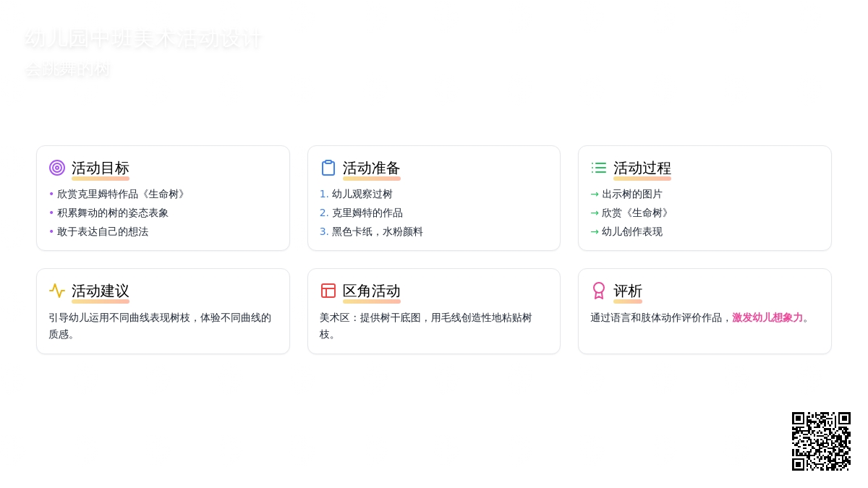Click the highlighted pink text 激发幼儿想象力

[x=767, y=317]
